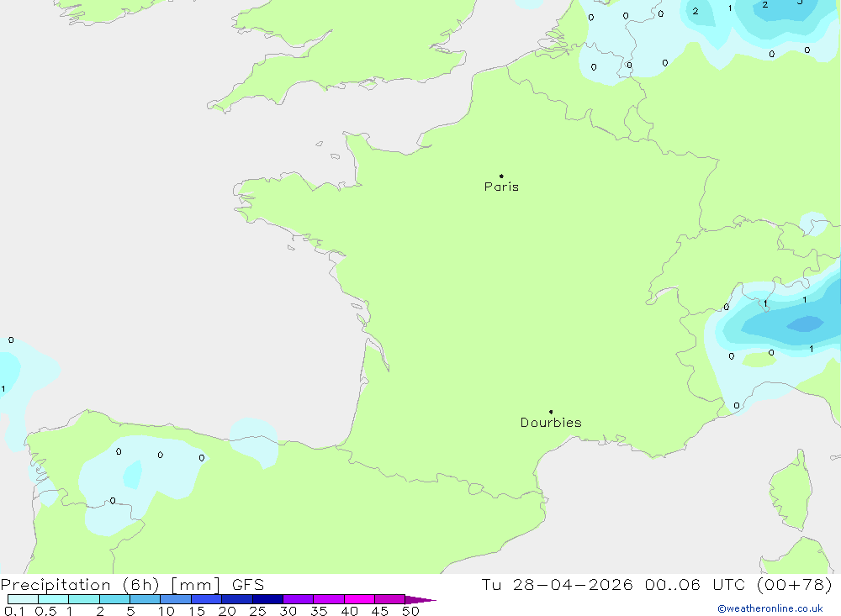
Task: Select the Dourbies location dot marker
Action: point(551,412)
